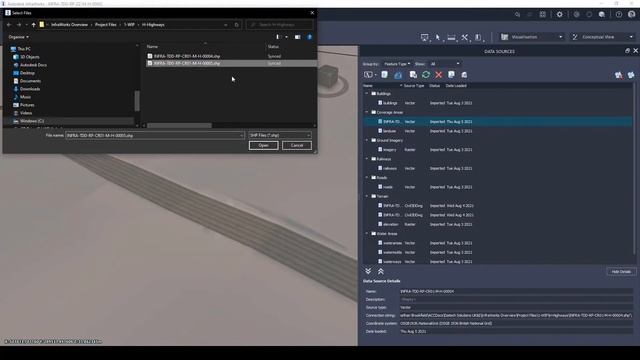Collapse the Water Areas group
The height and width of the screenshot is (360, 640).
click(x=367, y=233)
